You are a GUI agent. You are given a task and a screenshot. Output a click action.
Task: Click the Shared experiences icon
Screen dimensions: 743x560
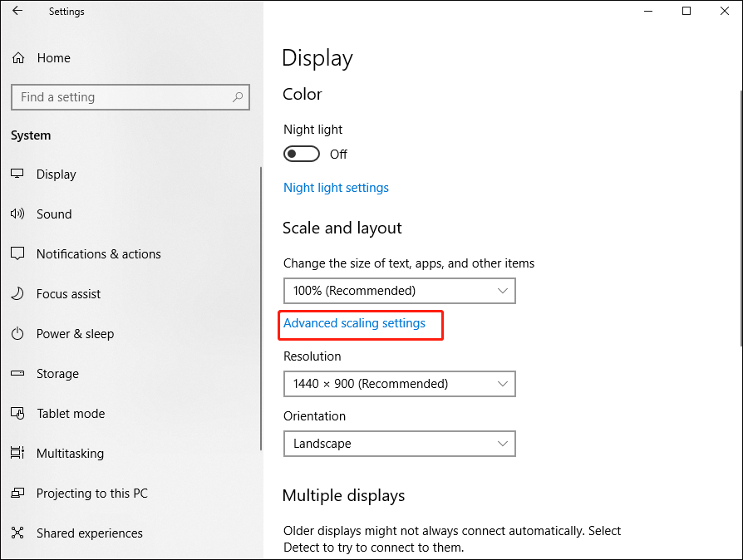click(17, 533)
